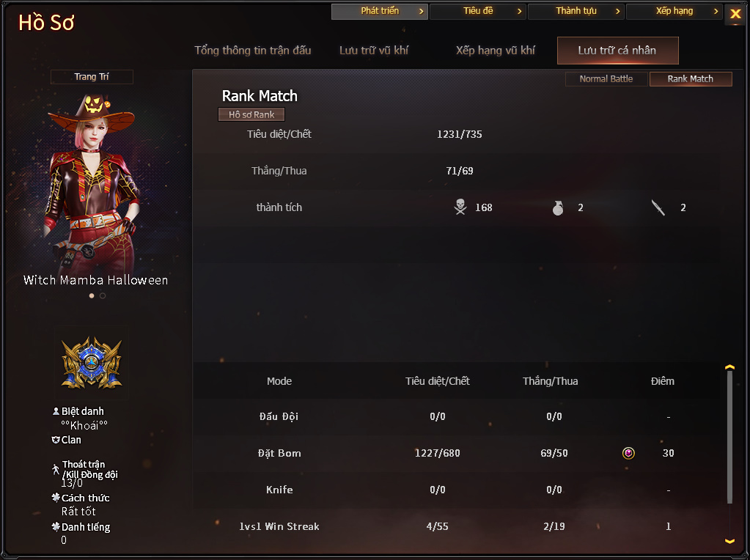Click the Biệt danh person icon
750x560 pixels.
point(56,411)
